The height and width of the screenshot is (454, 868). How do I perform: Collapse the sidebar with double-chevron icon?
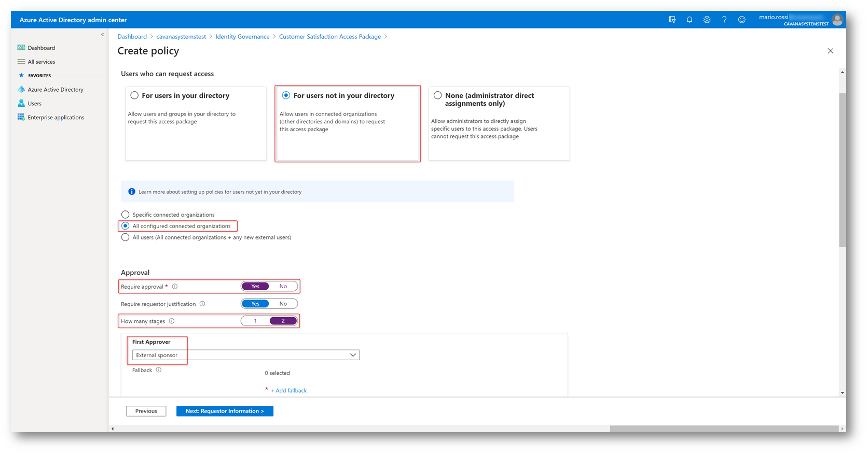click(x=103, y=34)
